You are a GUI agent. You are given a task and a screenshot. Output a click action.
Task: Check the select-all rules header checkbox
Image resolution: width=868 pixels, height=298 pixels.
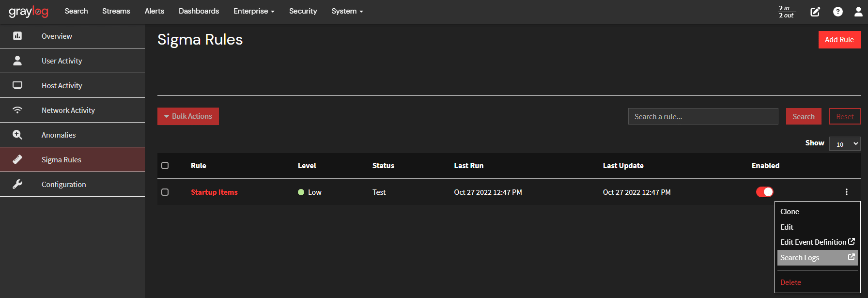click(x=165, y=165)
